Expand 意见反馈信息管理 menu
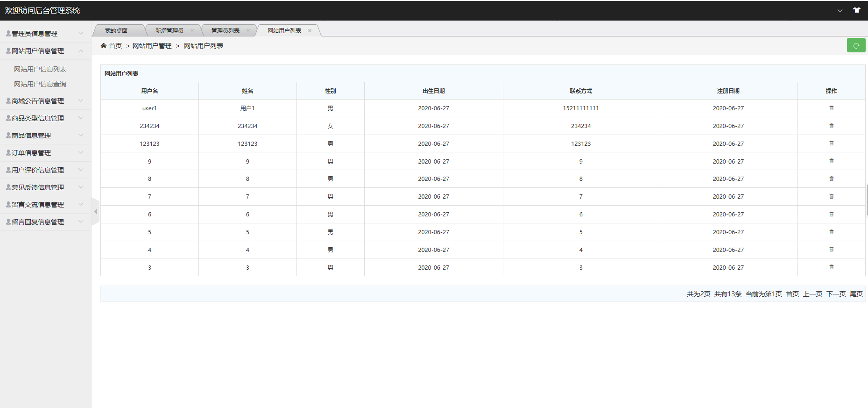Viewport: 868px width, 408px height. point(45,187)
